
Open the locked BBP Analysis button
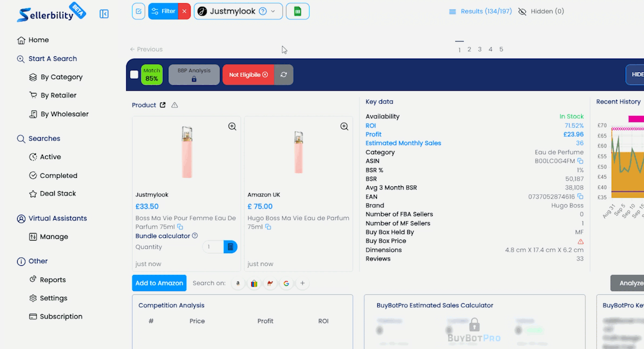click(194, 75)
